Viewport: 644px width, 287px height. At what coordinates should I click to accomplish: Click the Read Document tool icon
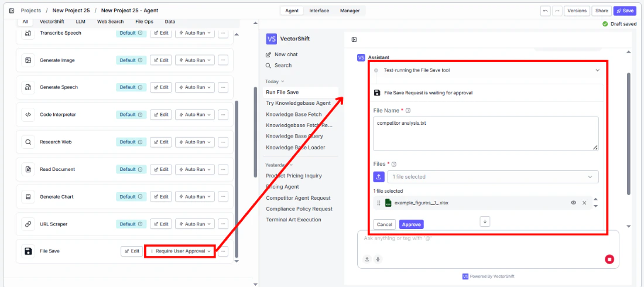click(x=28, y=169)
